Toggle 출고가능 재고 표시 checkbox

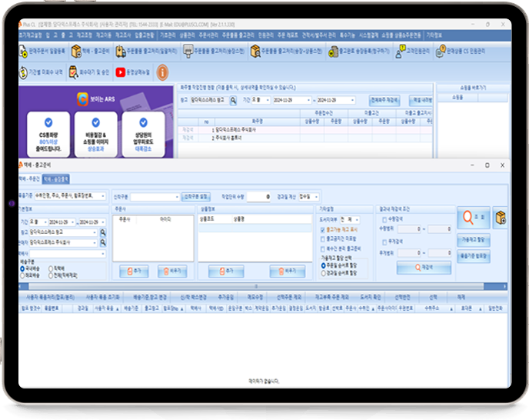(322, 230)
